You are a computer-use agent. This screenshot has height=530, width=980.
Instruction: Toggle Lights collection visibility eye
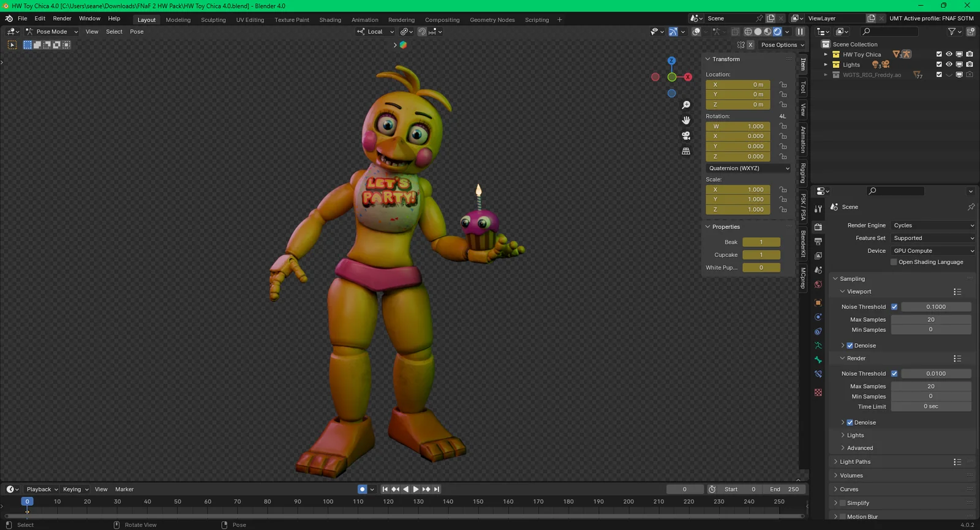(x=949, y=64)
